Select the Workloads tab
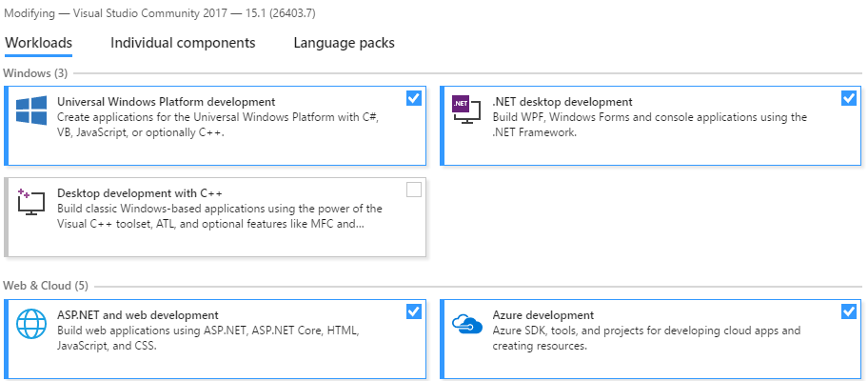 click(39, 43)
